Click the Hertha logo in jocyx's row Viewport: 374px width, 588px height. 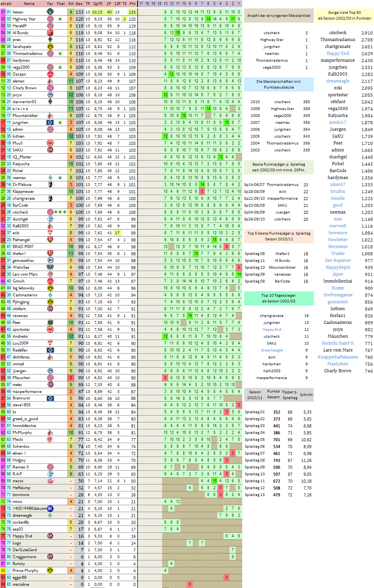pyautogui.click(x=50, y=95)
